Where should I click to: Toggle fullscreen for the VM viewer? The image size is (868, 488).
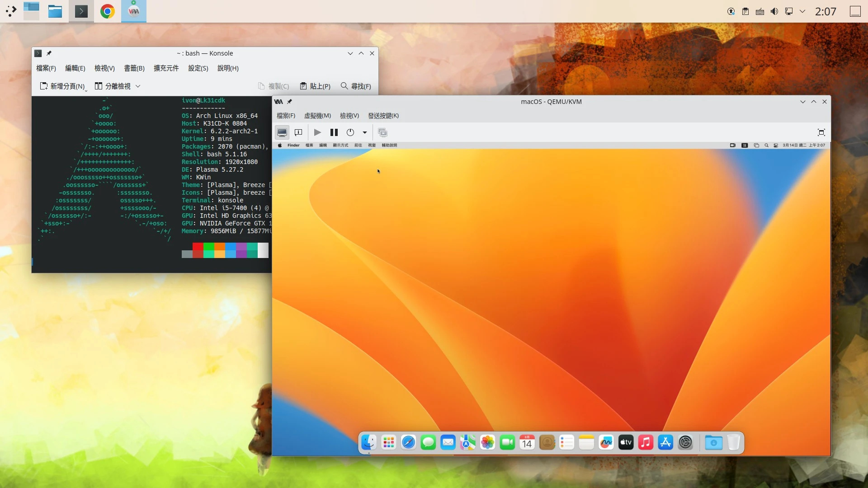tap(821, 132)
